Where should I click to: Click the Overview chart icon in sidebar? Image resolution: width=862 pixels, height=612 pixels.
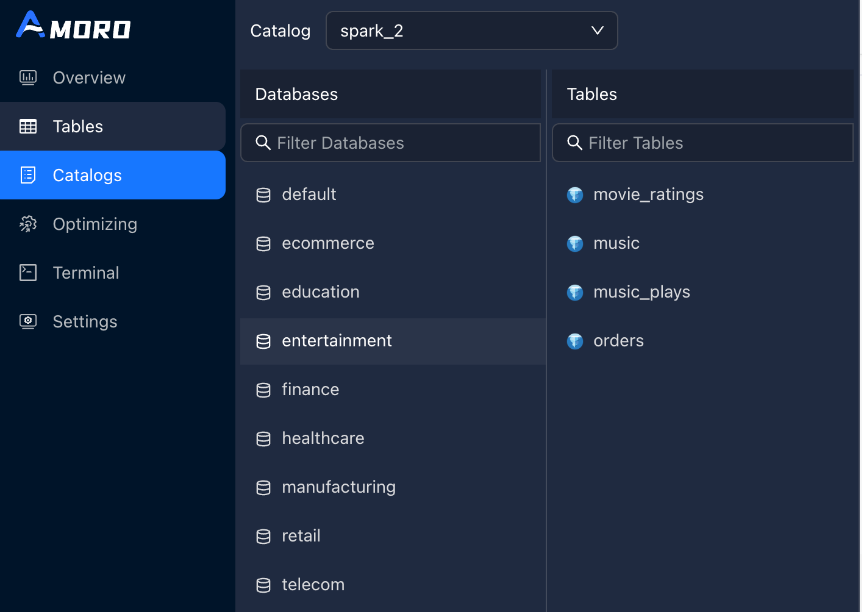click(28, 78)
